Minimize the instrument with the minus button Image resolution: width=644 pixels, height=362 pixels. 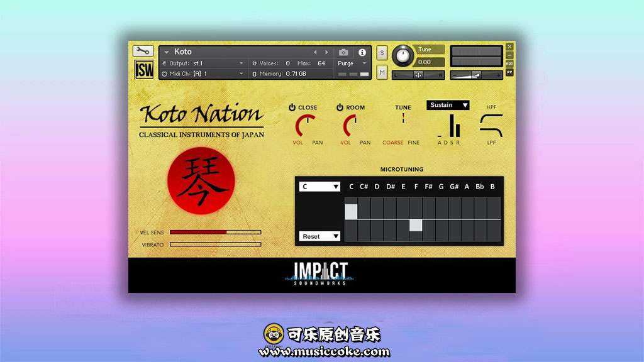point(509,55)
